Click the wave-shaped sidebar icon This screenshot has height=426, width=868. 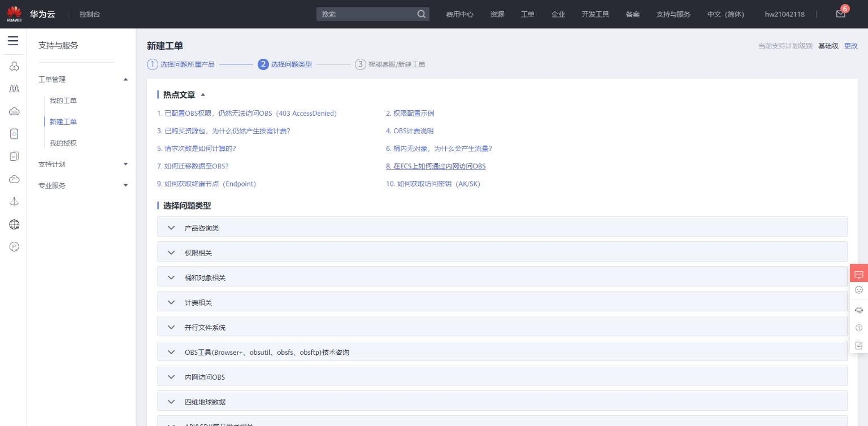point(15,89)
